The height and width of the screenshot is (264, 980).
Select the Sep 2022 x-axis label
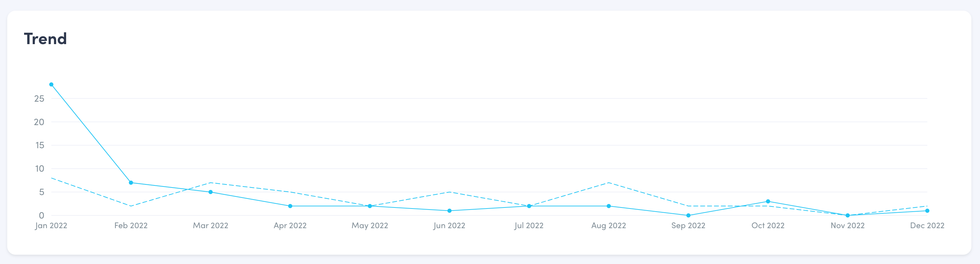(x=688, y=225)
